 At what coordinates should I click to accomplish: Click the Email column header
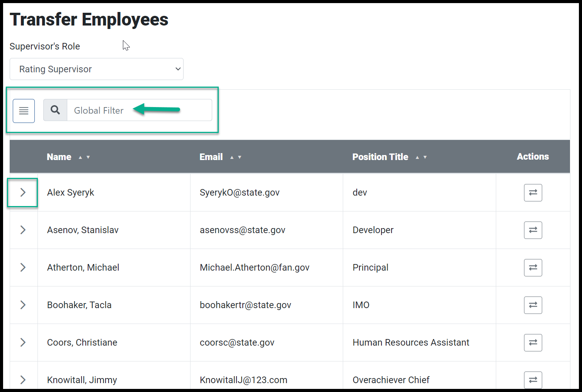(x=211, y=157)
